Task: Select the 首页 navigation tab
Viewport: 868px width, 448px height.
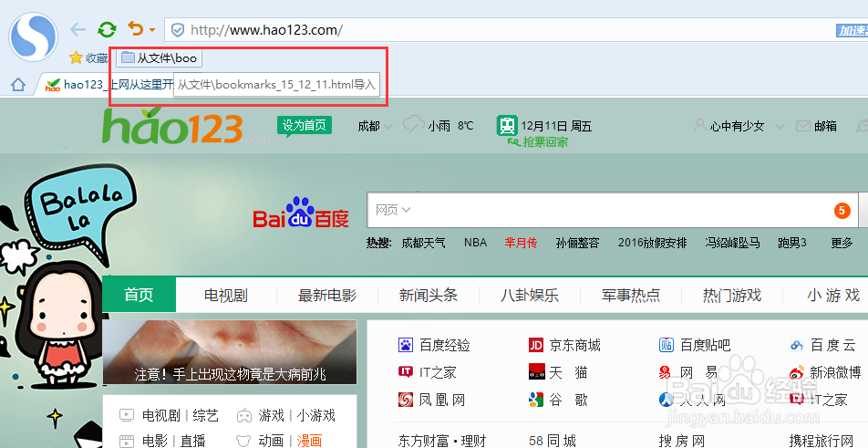Action: pyautogui.click(x=139, y=295)
